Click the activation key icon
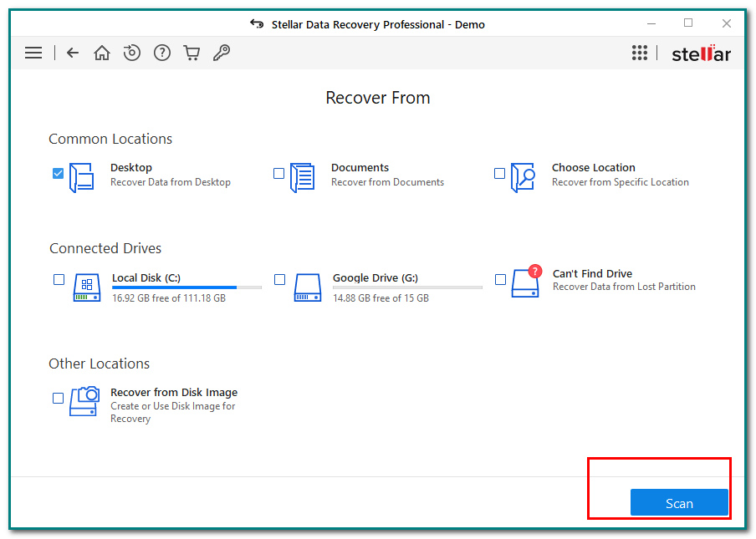The width and height of the screenshot is (756, 539). tap(222, 53)
